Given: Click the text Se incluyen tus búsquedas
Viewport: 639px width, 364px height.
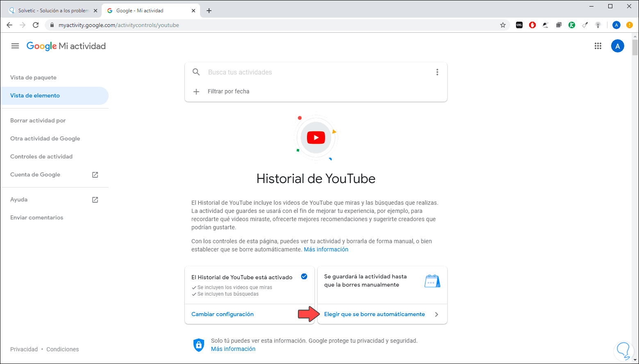Looking at the screenshot, I should click(228, 294).
